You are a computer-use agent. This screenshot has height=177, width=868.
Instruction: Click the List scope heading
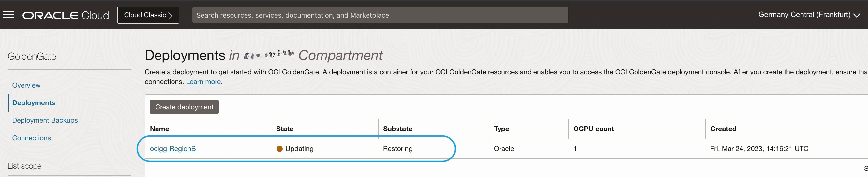point(24,166)
